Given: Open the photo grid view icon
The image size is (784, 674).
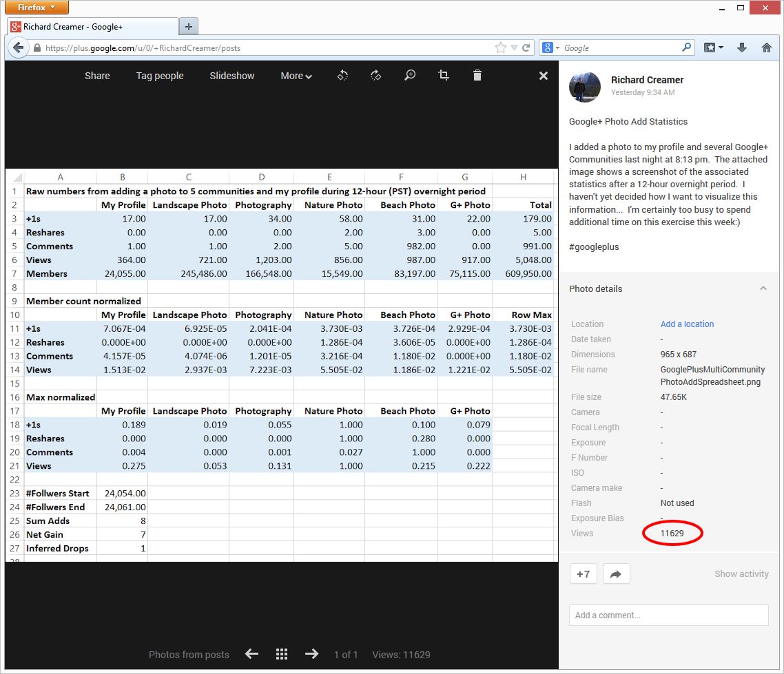Looking at the screenshot, I should click(x=282, y=654).
